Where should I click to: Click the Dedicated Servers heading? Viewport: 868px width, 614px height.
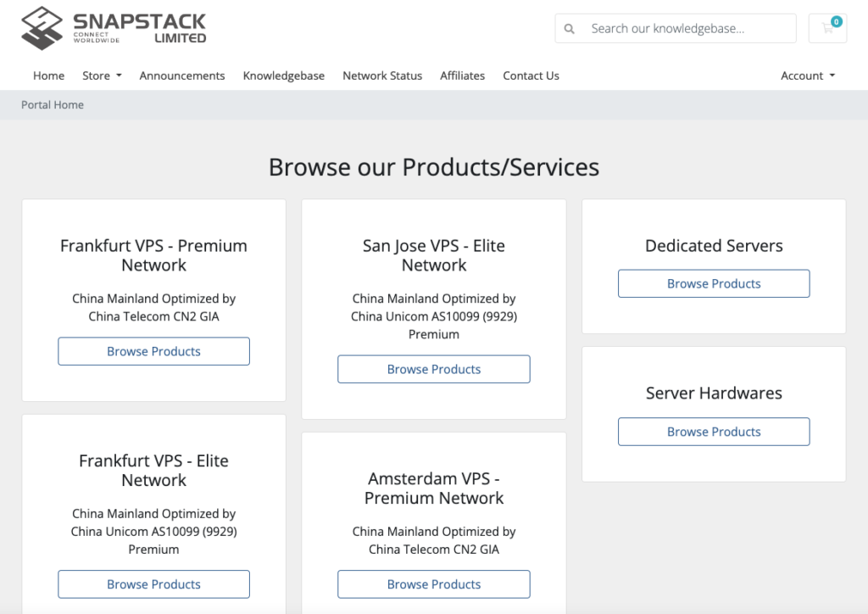click(x=714, y=246)
